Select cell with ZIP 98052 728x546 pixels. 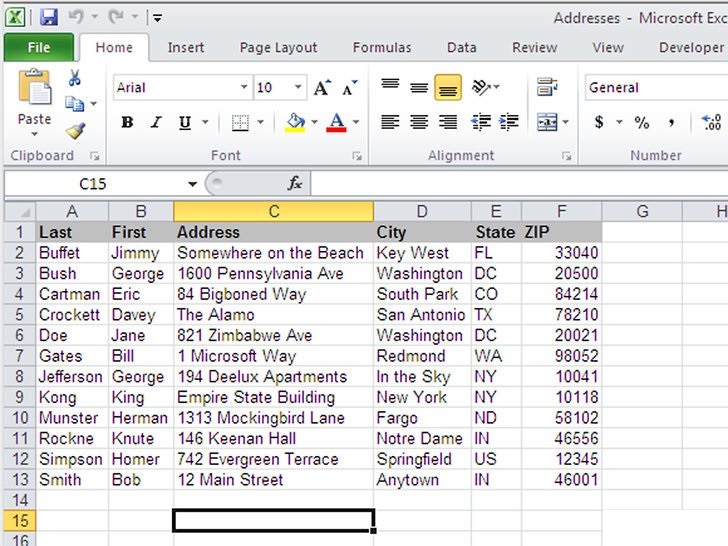[562, 356]
